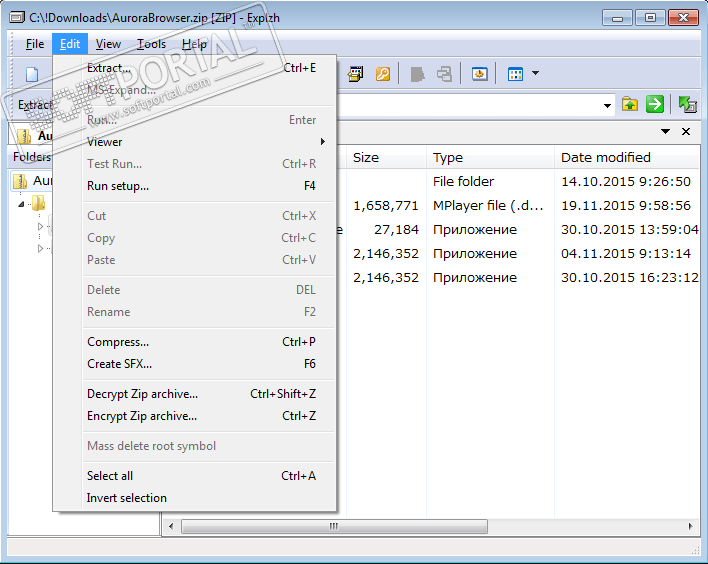Open the panel options triangle beside X
Image resolution: width=708 pixels, height=564 pixels.
point(665,131)
